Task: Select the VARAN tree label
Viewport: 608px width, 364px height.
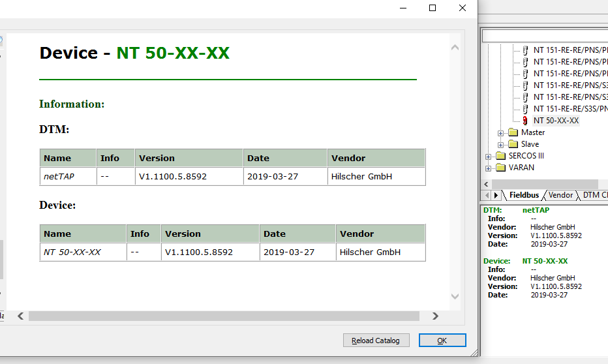Action: [521, 168]
